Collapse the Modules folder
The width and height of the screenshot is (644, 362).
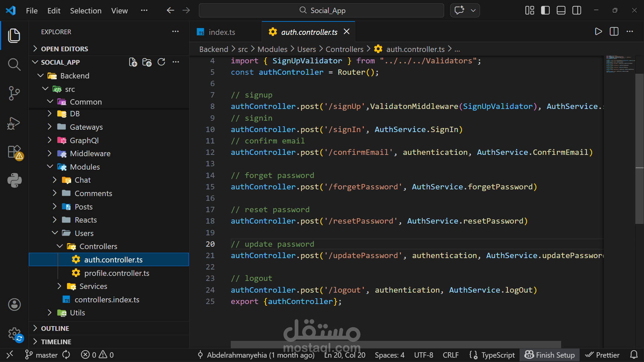coord(85,167)
